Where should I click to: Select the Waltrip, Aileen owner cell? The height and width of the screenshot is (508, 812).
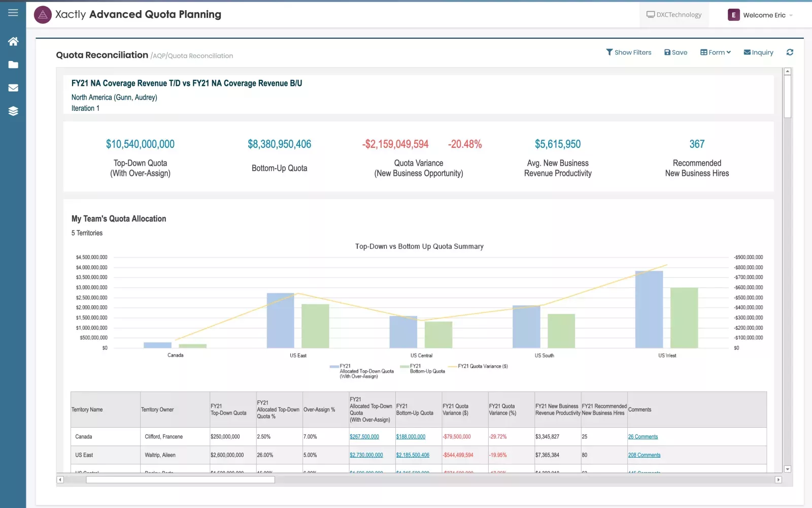[x=175, y=455]
